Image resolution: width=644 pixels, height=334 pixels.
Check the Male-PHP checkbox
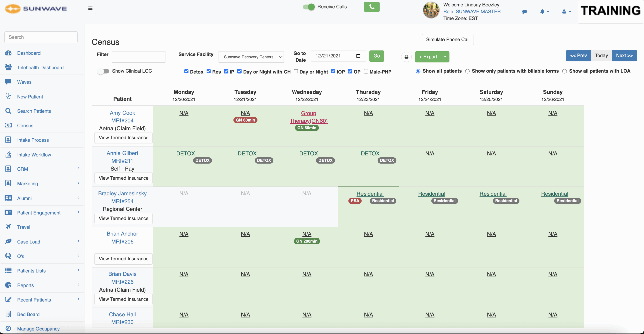pyautogui.click(x=366, y=71)
